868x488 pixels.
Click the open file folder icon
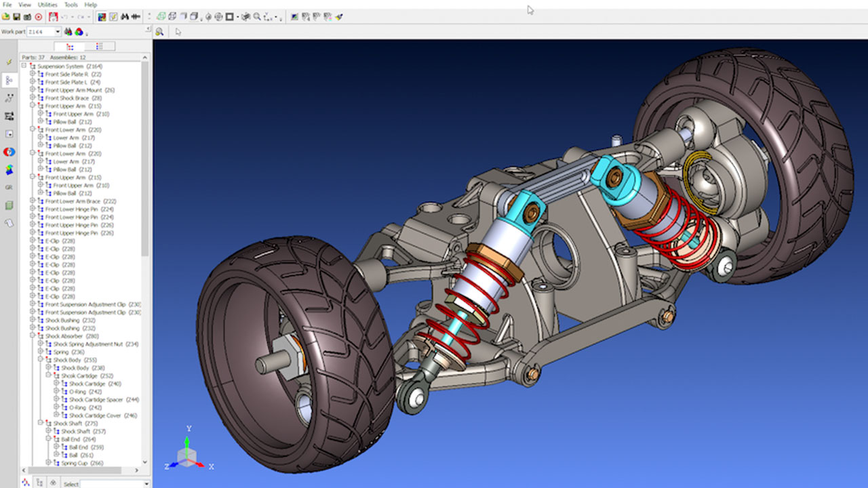[x=6, y=16]
